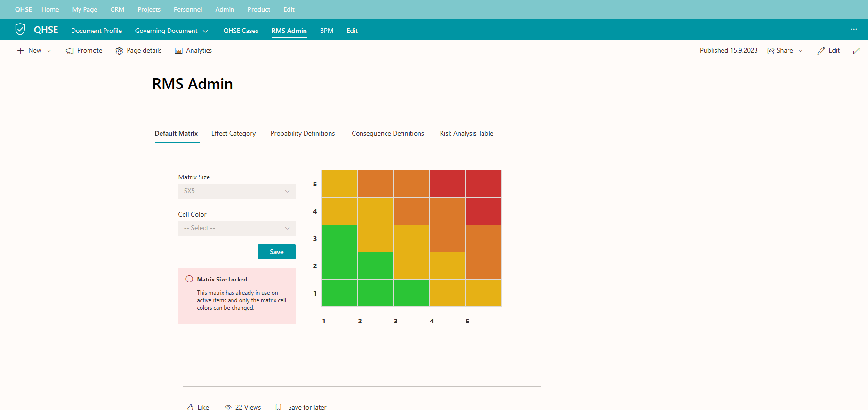
Task: Open the Risk Analysis Table tab
Action: 466,134
